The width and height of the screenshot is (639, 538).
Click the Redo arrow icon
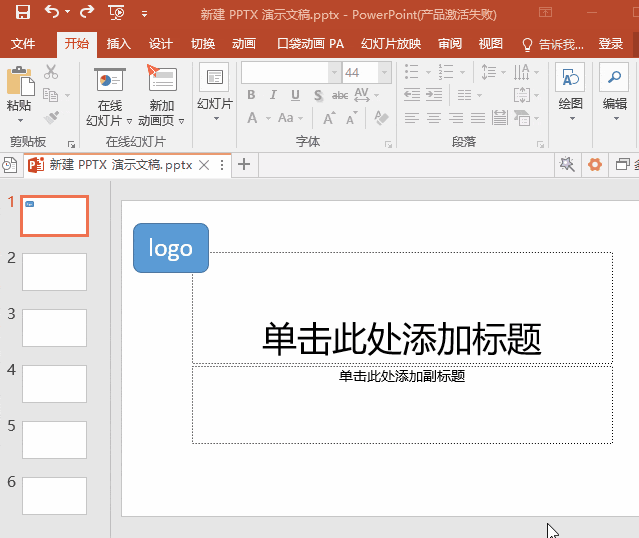pyautogui.click(x=87, y=12)
